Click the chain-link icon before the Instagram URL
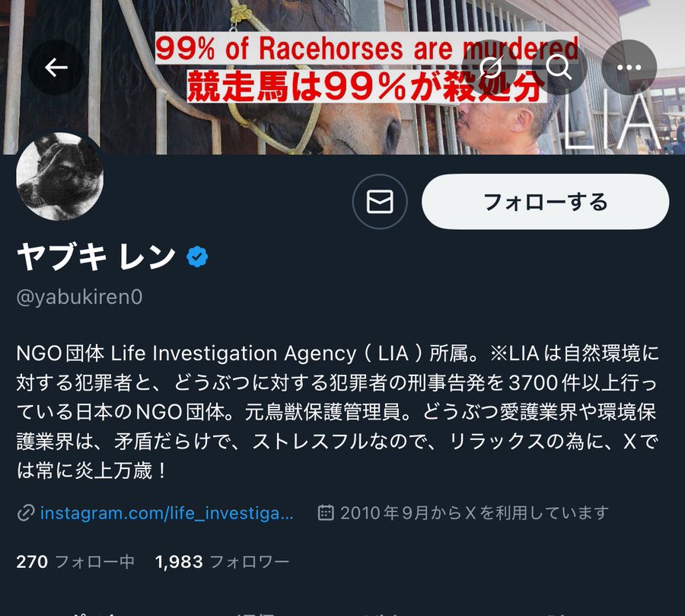This screenshot has height=616, width=685. pos(26,512)
